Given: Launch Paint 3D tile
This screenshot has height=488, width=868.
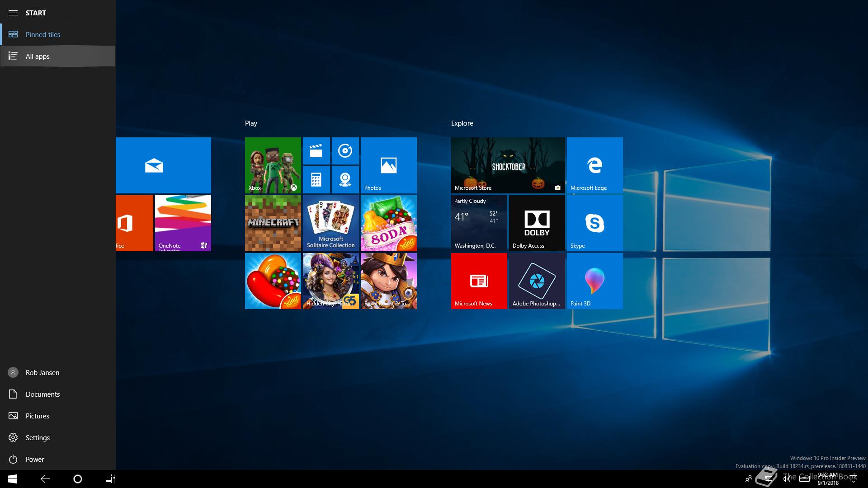Looking at the screenshot, I should (x=594, y=281).
